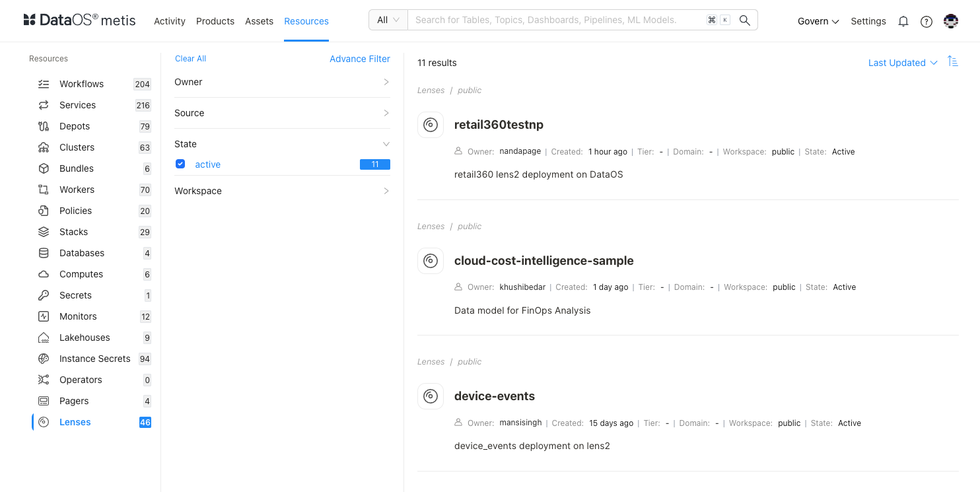Click the Monitors pulse icon

click(x=44, y=316)
